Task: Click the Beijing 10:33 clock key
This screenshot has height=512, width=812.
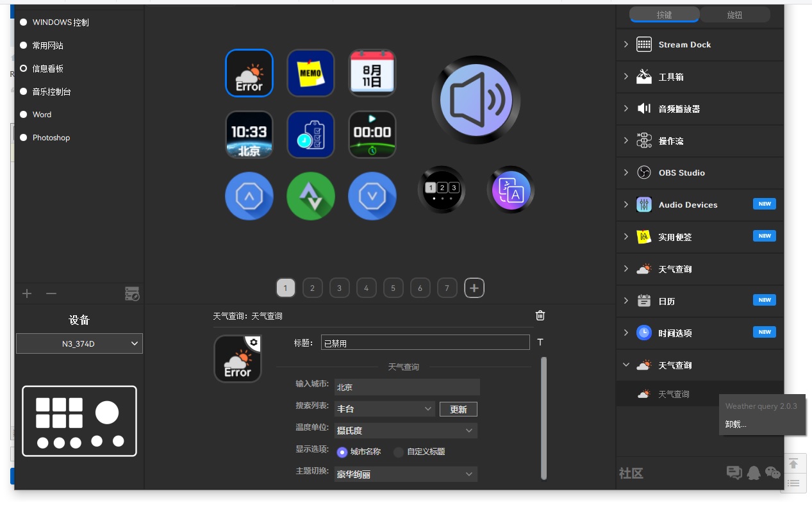Action: pyautogui.click(x=249, y=135)
